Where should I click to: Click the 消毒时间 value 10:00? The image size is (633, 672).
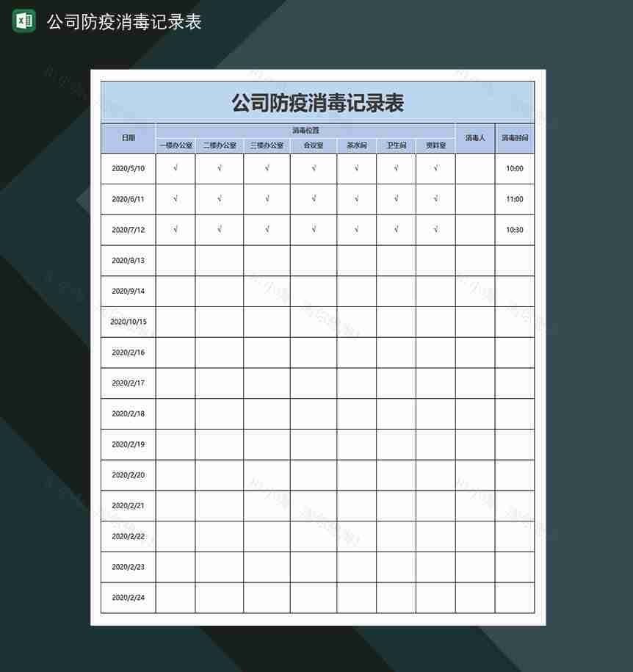514,167
